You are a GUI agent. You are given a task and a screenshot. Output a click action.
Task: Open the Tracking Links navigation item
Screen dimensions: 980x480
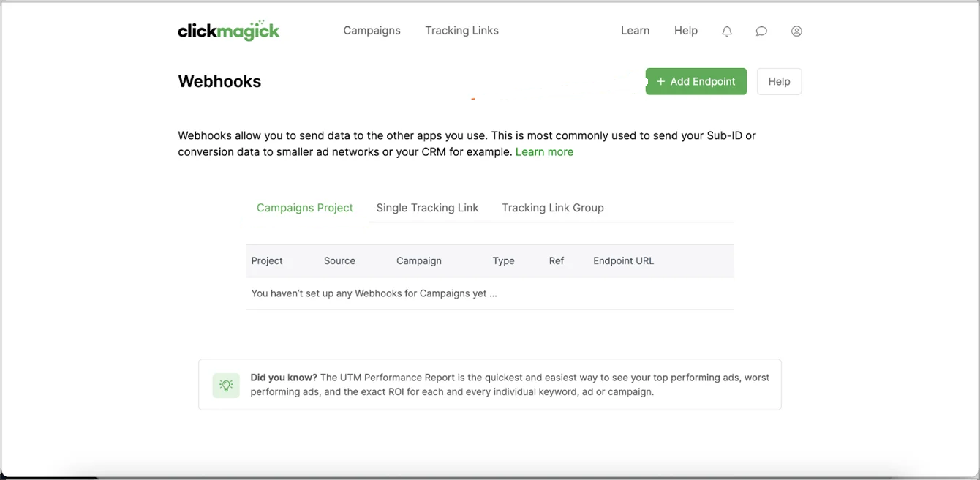[x=461, y=30]
